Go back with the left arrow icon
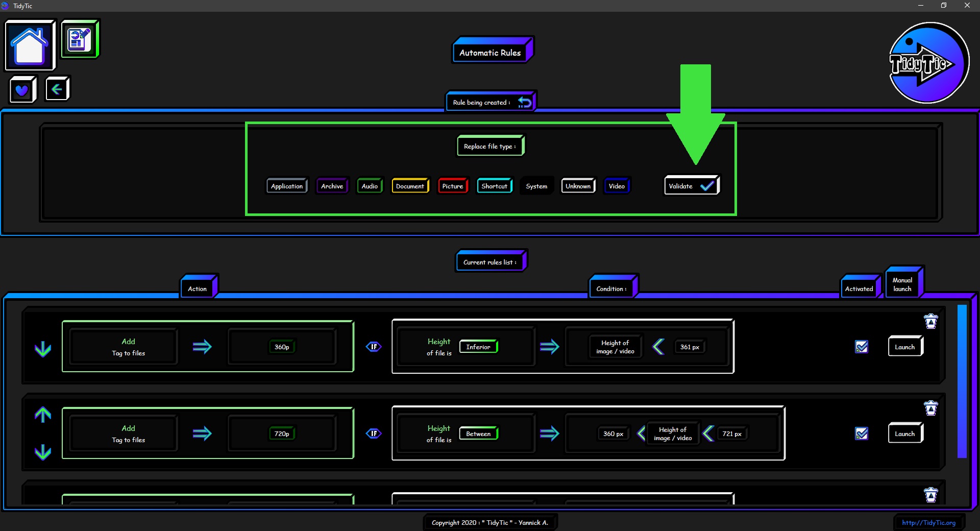This screenshot has height=531, width=980. [57, 89]
